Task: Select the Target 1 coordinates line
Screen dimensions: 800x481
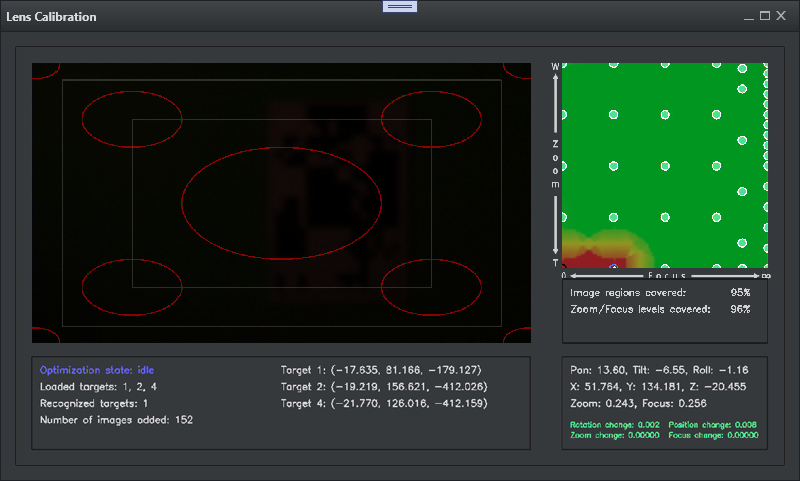Action: coord(381,369)
